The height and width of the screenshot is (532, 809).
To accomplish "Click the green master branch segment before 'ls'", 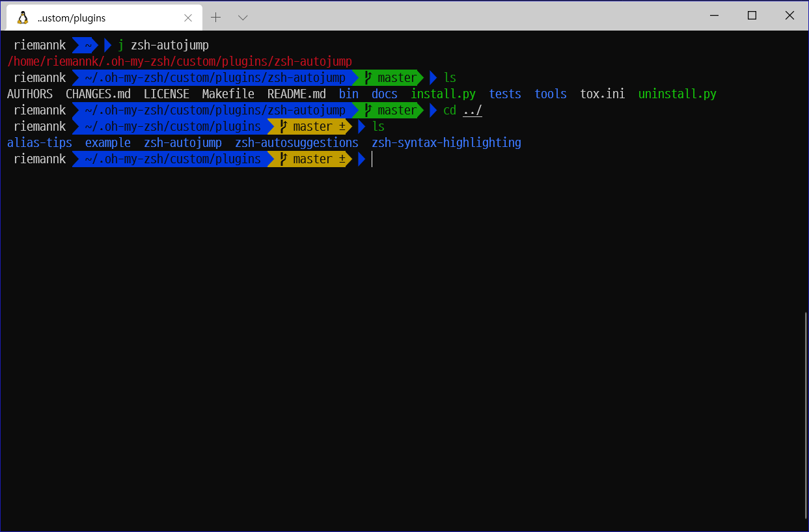I will tap(388, 77).
